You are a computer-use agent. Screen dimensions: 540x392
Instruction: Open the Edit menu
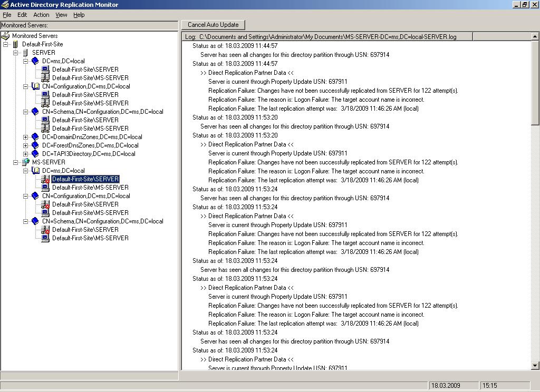pyautogui.click(x=22, y=15)
